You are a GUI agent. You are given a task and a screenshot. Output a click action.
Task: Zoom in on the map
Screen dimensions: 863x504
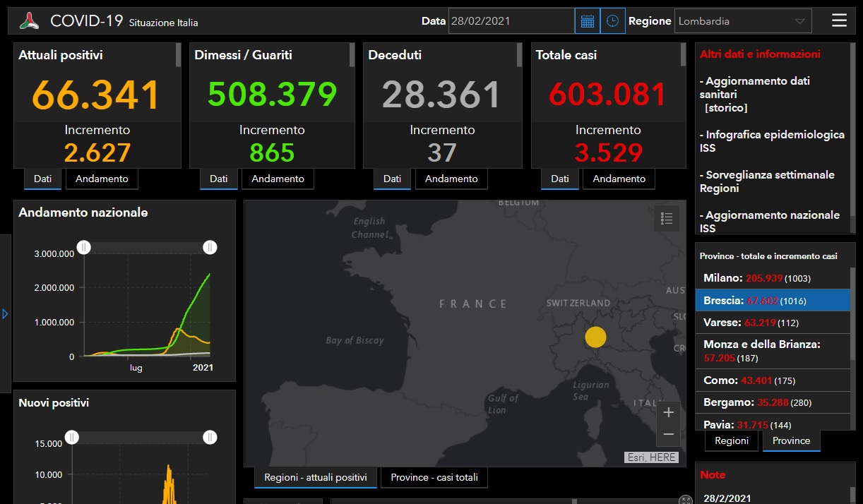pyautogui.click(x=669, y=412)
